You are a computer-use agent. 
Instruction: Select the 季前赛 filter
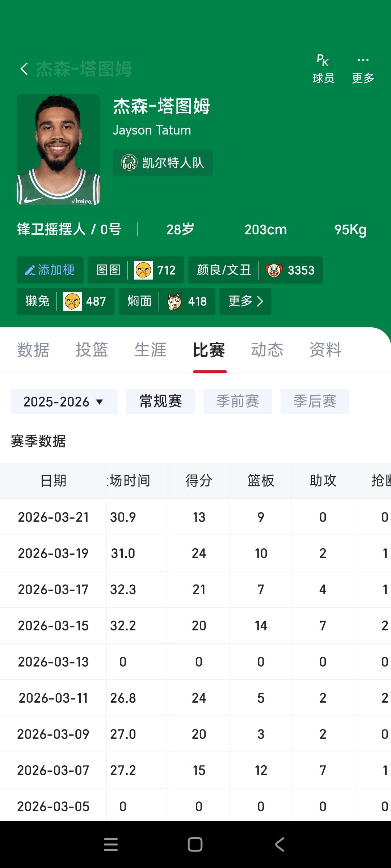[238, 401]
